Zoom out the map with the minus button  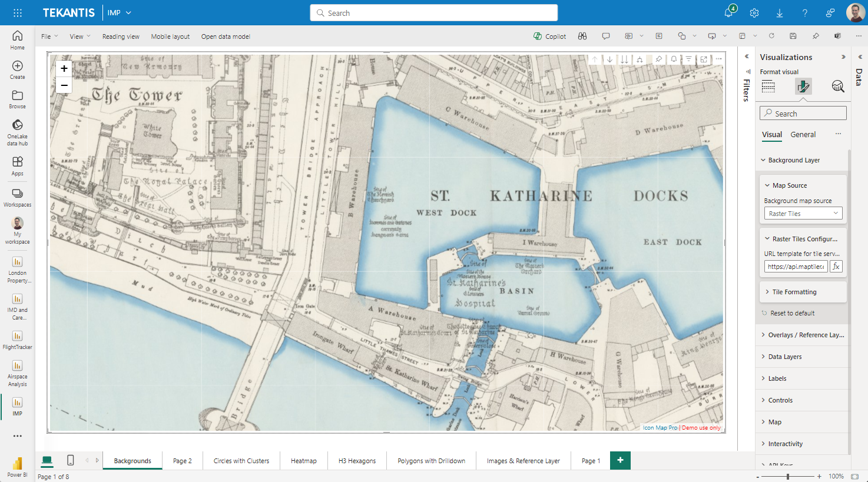point(64,85)
